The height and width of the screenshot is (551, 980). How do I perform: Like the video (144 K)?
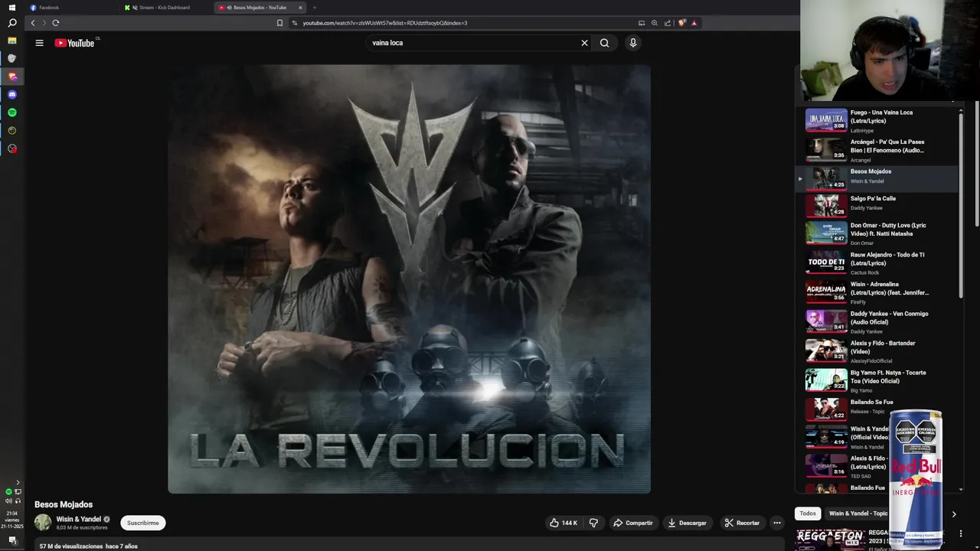pos(563,523)
